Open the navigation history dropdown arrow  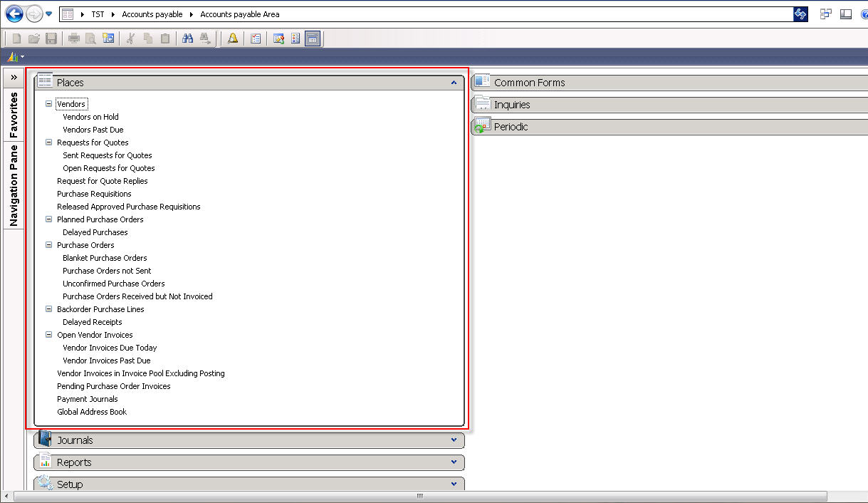[x=48, y=14]
